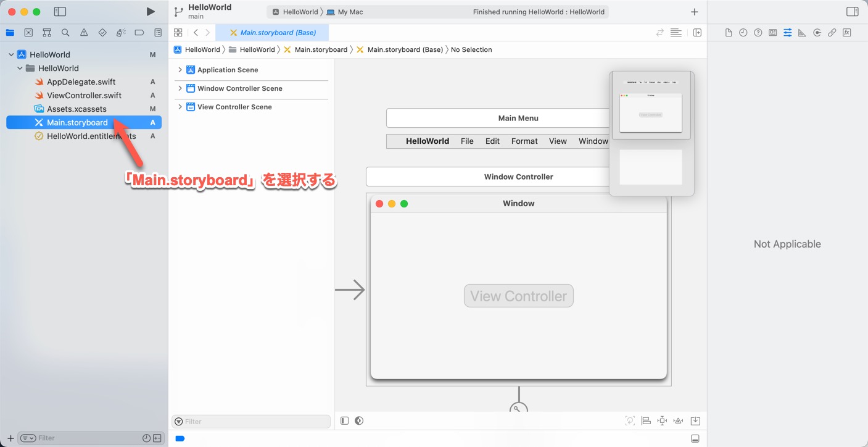Open the Symbol navigator

click(x=47, y=33)
